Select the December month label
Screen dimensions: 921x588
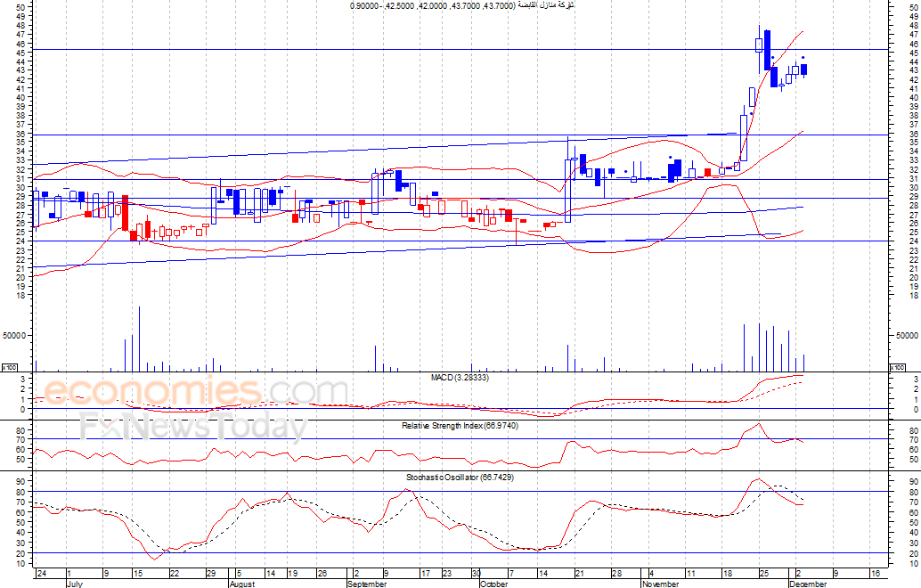tap(808, 584)
